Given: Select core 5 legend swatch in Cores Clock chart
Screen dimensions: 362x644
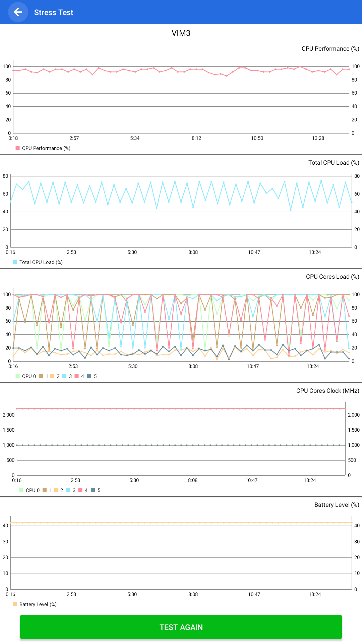Looking at the screenshot, I should [93, 490].
